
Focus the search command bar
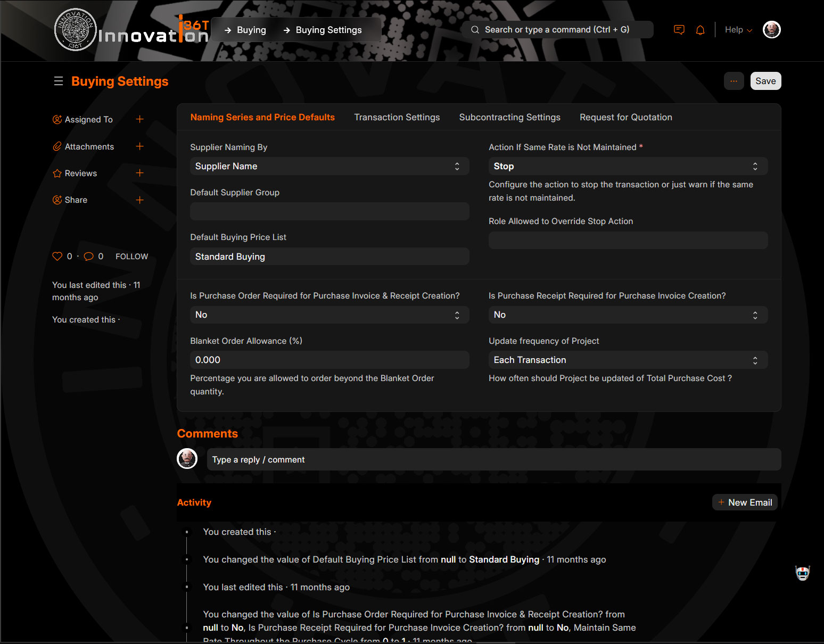557,30
